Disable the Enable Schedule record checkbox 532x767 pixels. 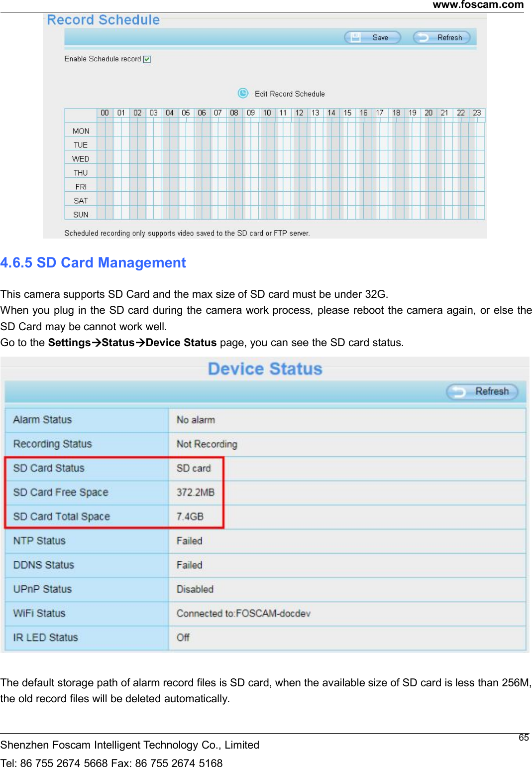[147, 59]
